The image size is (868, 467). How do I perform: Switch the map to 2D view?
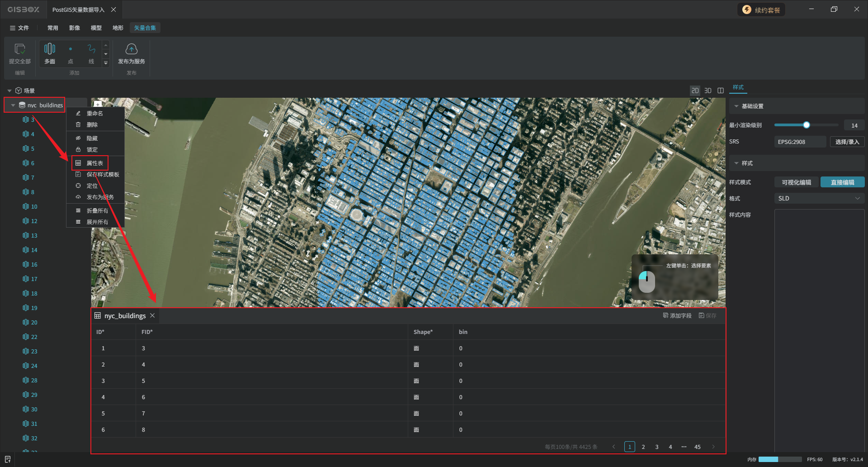pos(695,91)
